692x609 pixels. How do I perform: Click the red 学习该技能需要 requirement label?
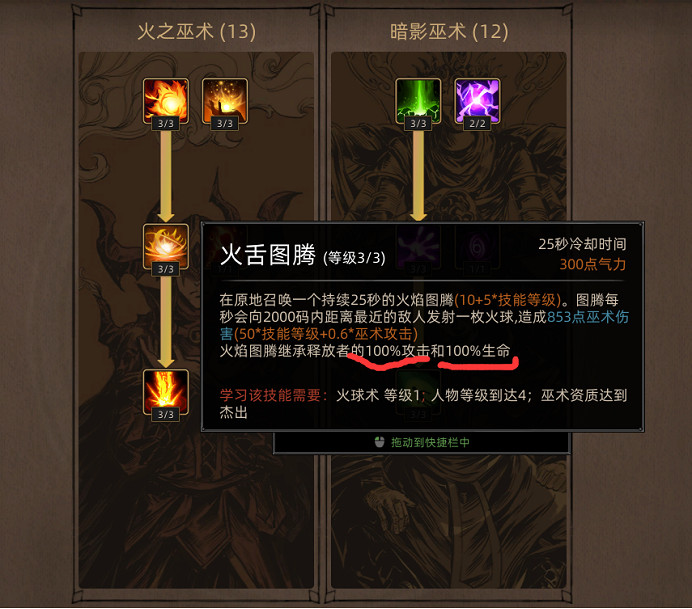coord(274,395)
